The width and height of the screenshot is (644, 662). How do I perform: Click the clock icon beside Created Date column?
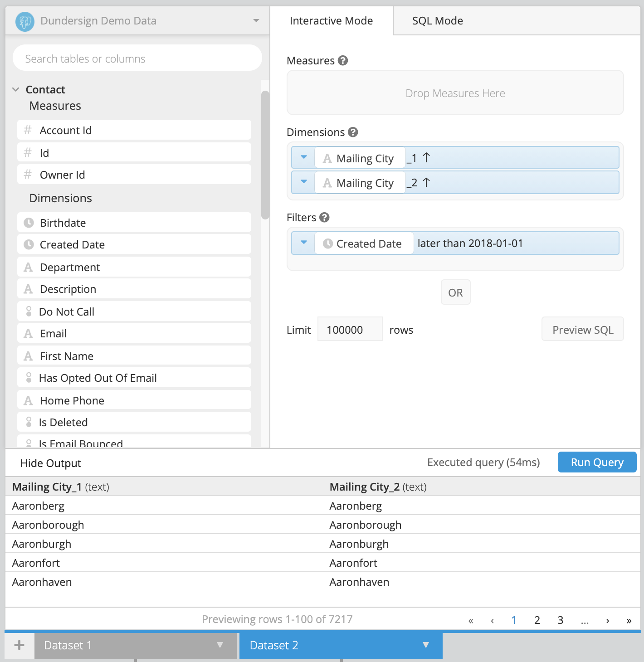click(29, 244)
